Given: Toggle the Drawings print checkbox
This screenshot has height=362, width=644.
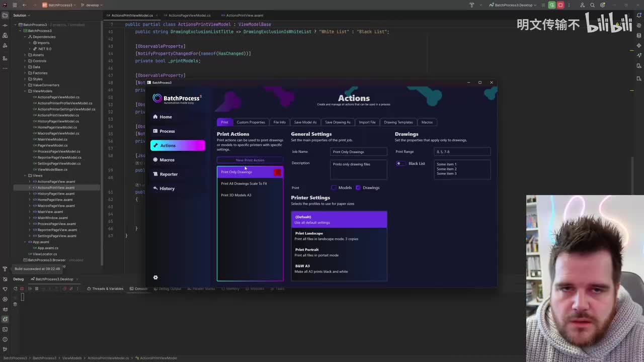Looking at the screenshot, I should (x=358, y=188).
